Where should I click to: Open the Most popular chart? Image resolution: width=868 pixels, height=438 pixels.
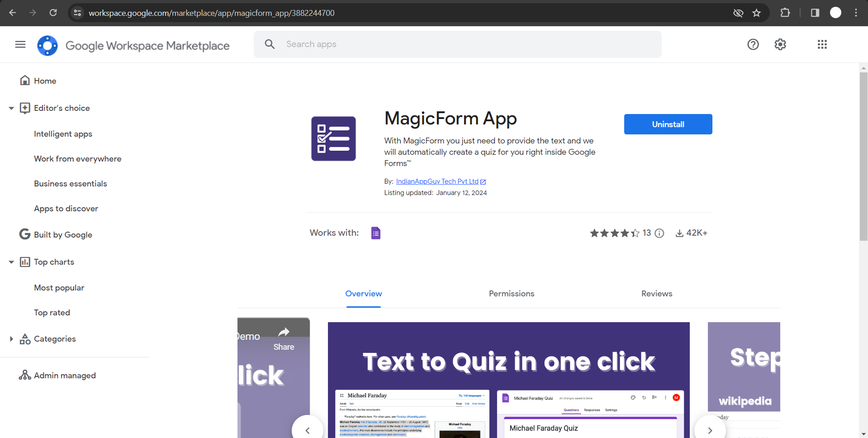click(59, 288)
